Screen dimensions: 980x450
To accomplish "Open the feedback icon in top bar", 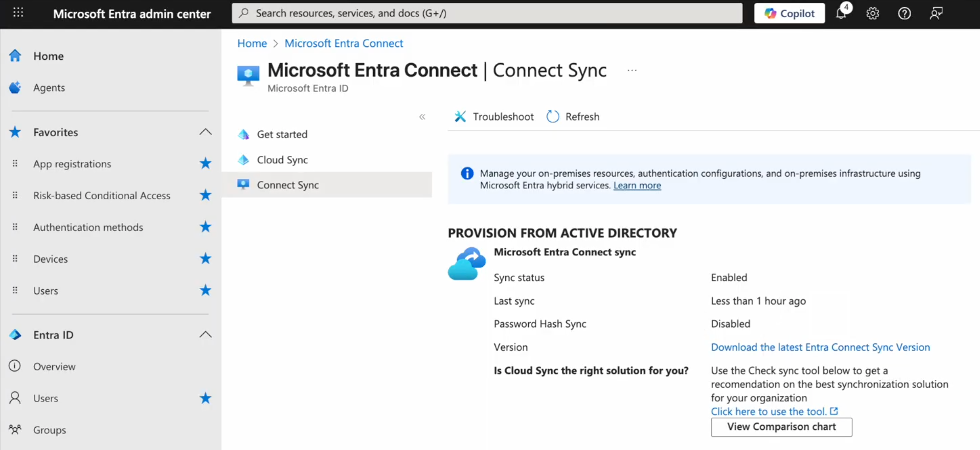I will (936, 13).
